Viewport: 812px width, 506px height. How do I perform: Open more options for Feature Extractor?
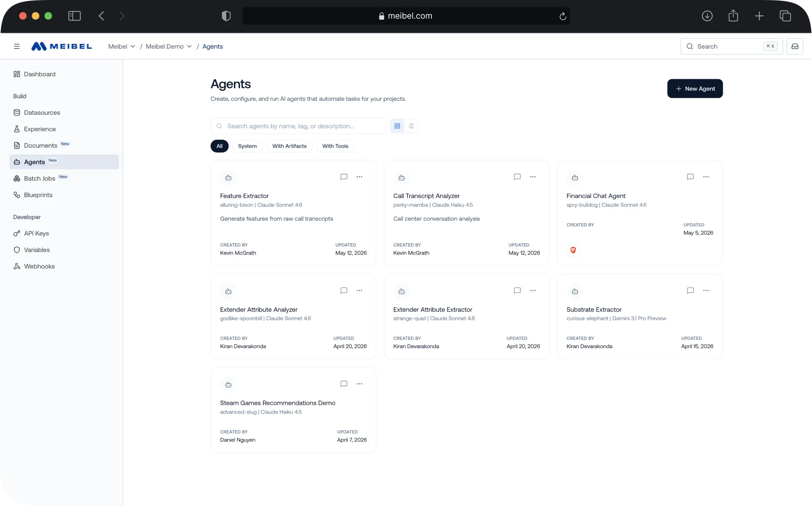pos(360,177)
